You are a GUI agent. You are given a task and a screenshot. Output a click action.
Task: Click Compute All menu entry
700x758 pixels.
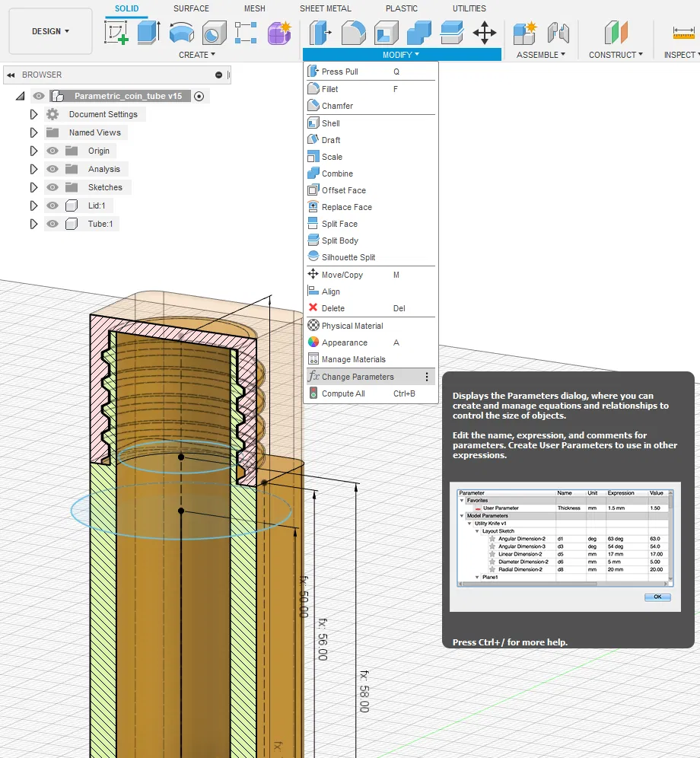click(343, 393)
